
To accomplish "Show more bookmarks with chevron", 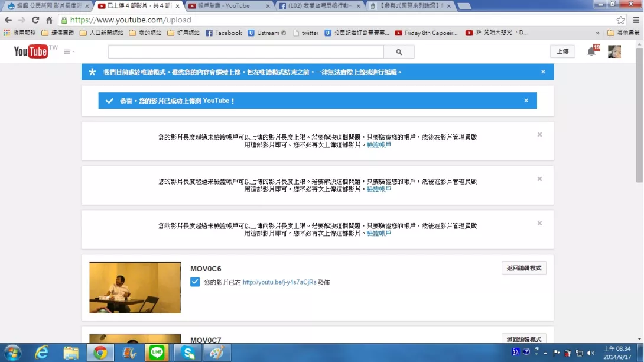I will pos(597,33).
